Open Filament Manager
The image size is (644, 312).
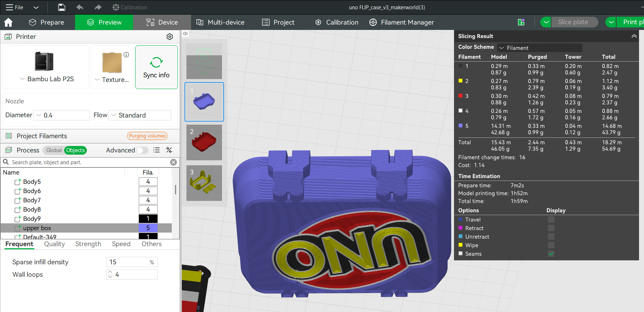tap(402, 22)
